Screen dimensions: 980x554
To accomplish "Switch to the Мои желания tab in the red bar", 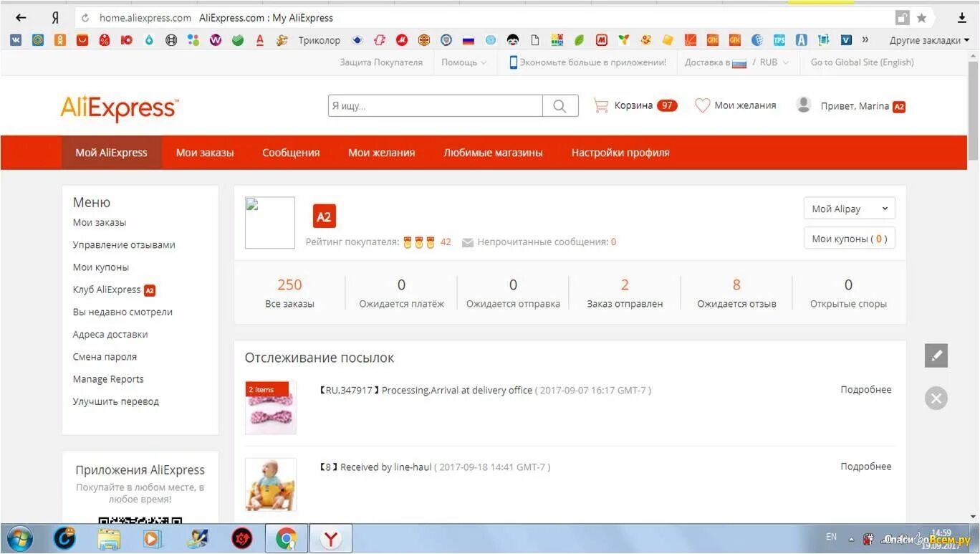I will pyautogui.click(x=381, y=153).
